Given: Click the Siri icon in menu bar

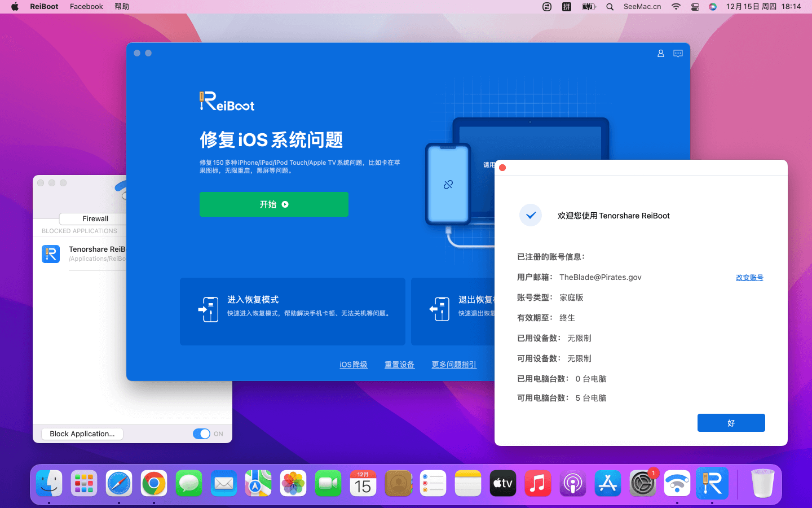Looking at the screenshot, I should click(713, 7).
